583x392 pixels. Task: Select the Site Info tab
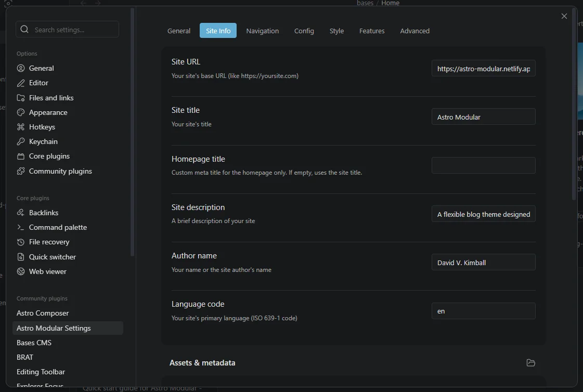(x=218, y=31)
